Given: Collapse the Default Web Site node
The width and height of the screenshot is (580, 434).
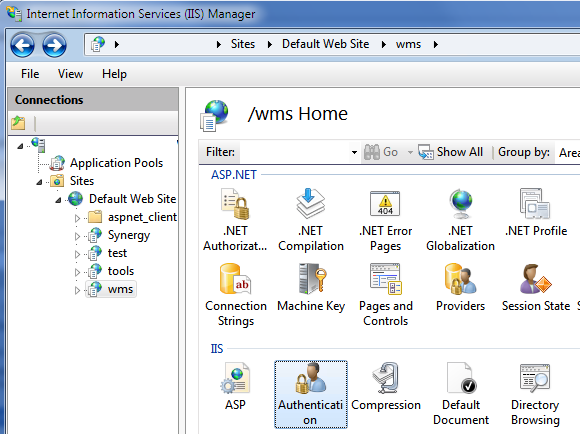Looking at the screenshot, I should click(58, 200).
